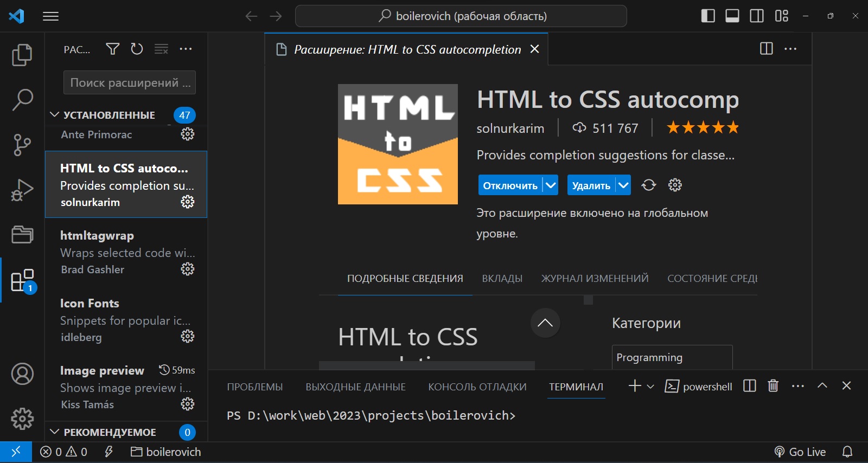Click the auto-update sync icon in extension page
868x463 pixels.
[x=649, y=185]
